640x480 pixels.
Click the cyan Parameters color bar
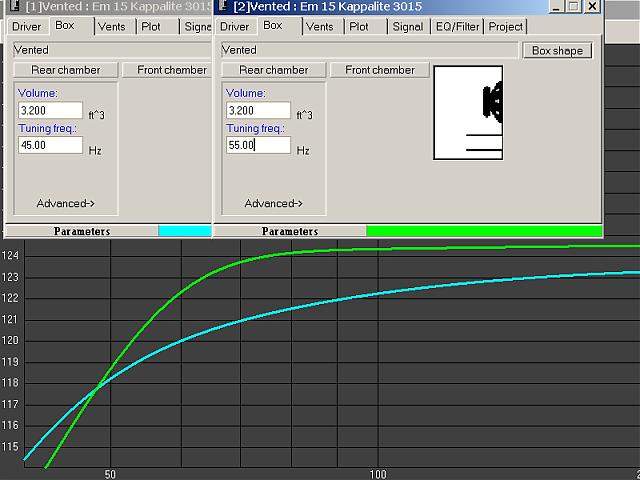tap(185, 231)
